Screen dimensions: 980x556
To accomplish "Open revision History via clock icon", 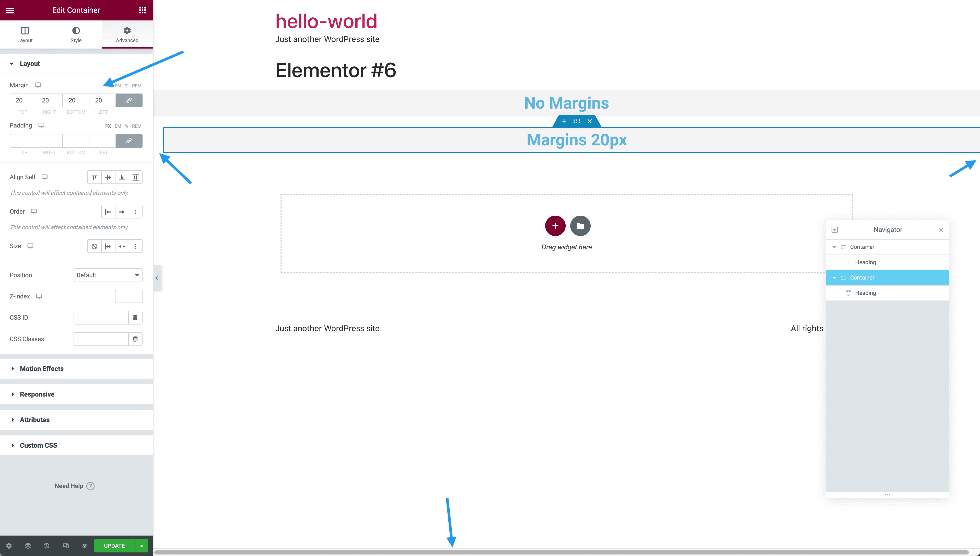I will 46,546.
